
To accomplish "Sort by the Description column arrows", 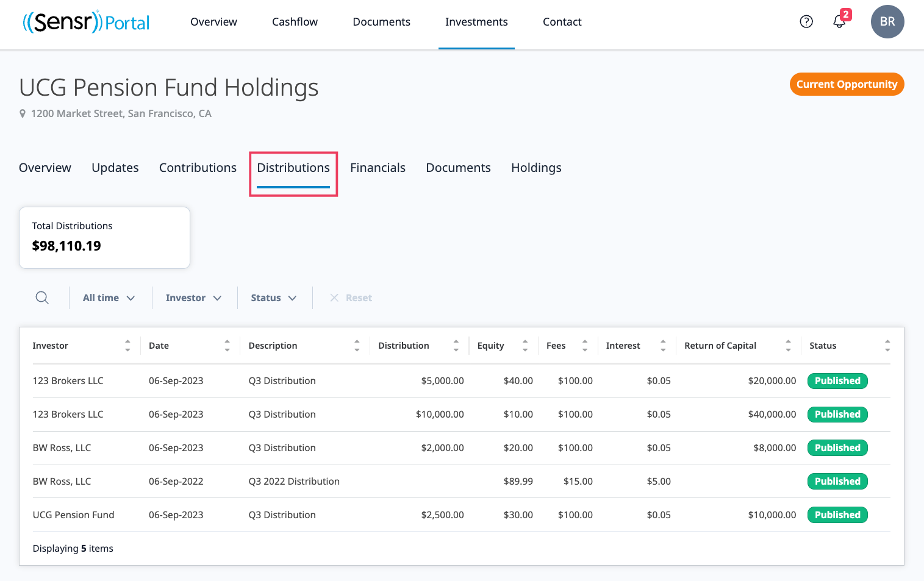I will [x=357, y=346].
